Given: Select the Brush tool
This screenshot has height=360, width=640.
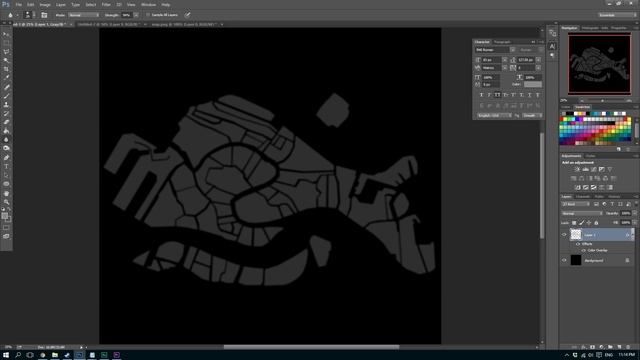Looking at the screenshot, I should tap(6, 96).
